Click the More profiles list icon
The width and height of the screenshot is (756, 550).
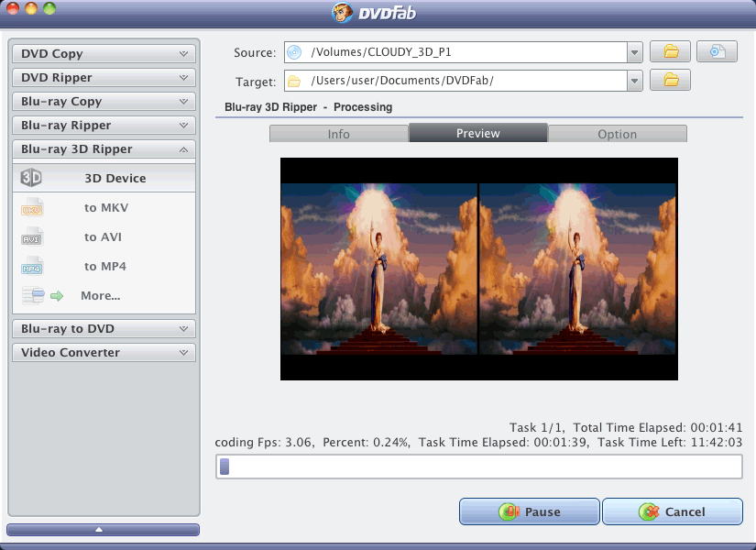(33, 295)
